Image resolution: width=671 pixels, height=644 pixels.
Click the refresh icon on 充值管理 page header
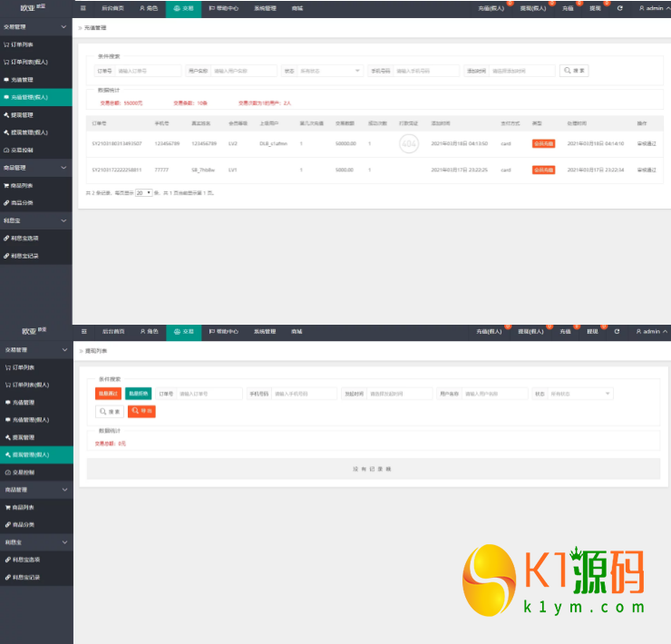point(619,8)
